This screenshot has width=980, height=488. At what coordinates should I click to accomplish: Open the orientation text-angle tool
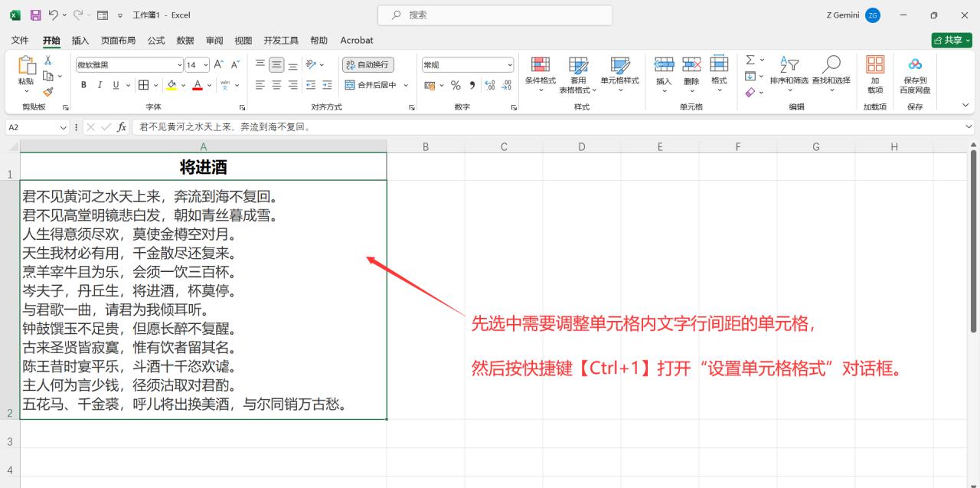312,65
